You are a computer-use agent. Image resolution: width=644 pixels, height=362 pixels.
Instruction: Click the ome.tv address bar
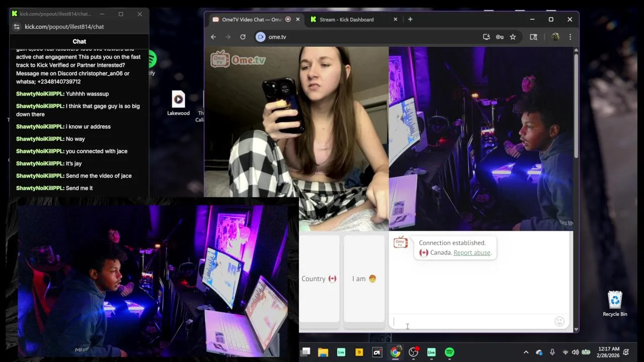pyautogui.click(x=370, y=37)
